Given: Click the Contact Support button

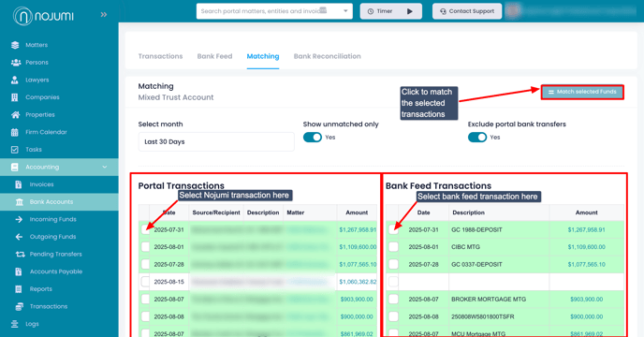Looking at the screenshot, I should click(466, 11).
